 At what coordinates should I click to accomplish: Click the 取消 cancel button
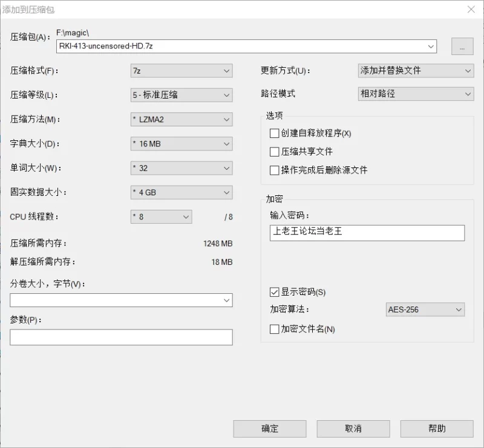[353, 429]
